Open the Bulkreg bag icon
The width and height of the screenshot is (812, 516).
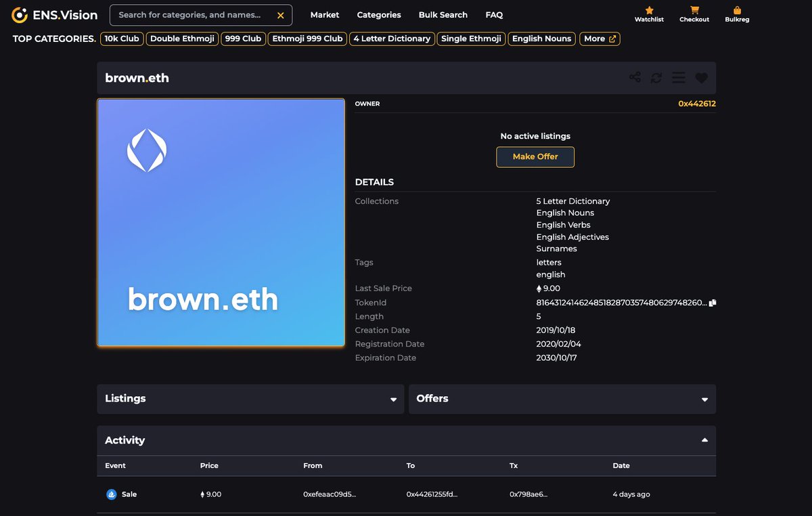[x=737, y=10]
